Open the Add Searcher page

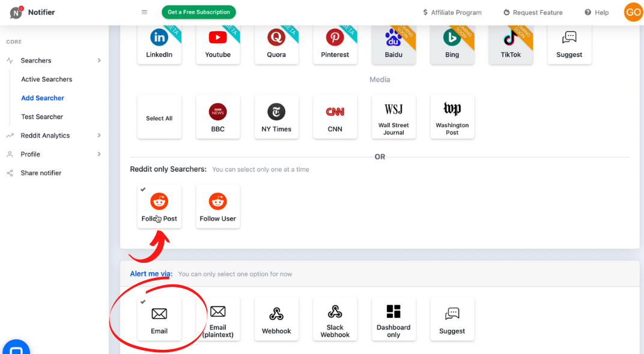(43, 98)
